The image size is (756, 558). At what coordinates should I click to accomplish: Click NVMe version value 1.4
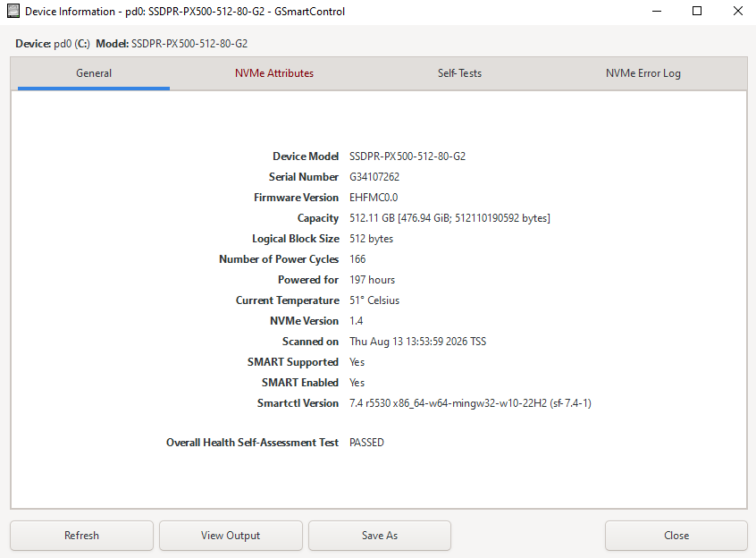[x=357, y=321]
